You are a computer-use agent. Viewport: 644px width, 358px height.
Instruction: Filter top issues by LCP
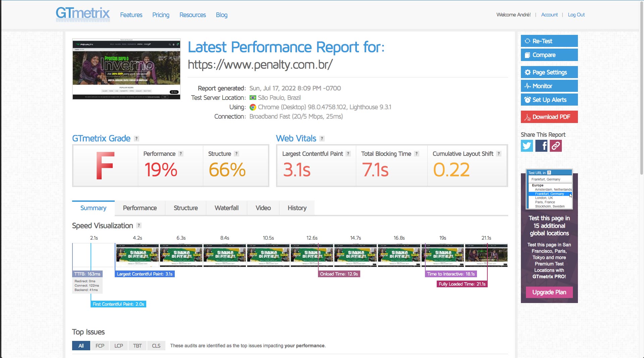pyautogui.click(x=118, y=346)
